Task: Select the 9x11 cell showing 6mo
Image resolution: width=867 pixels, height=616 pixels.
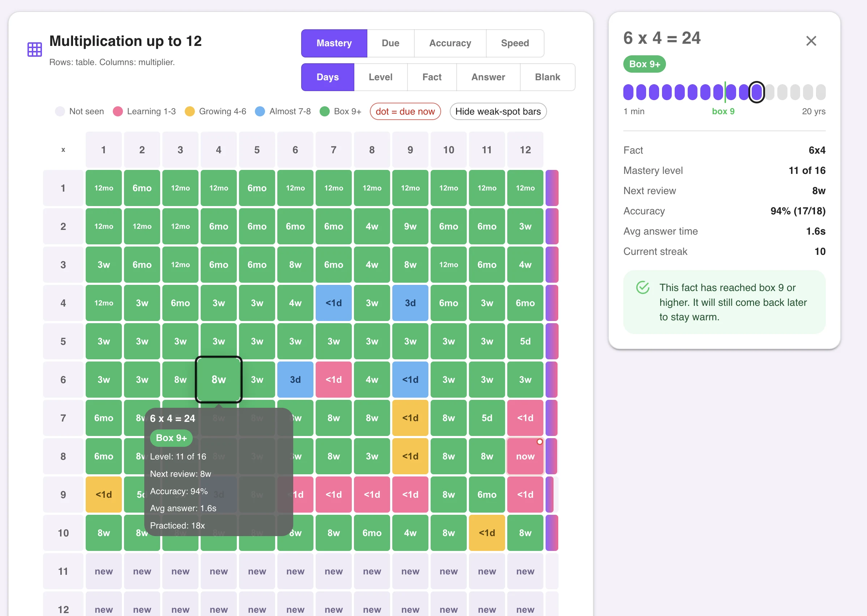Action: point(487,495)
